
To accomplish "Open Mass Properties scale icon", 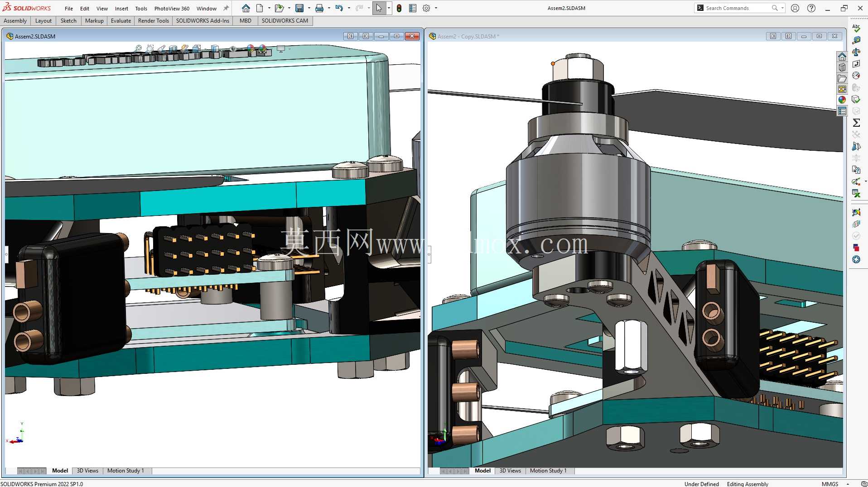I will coord(856,52).
